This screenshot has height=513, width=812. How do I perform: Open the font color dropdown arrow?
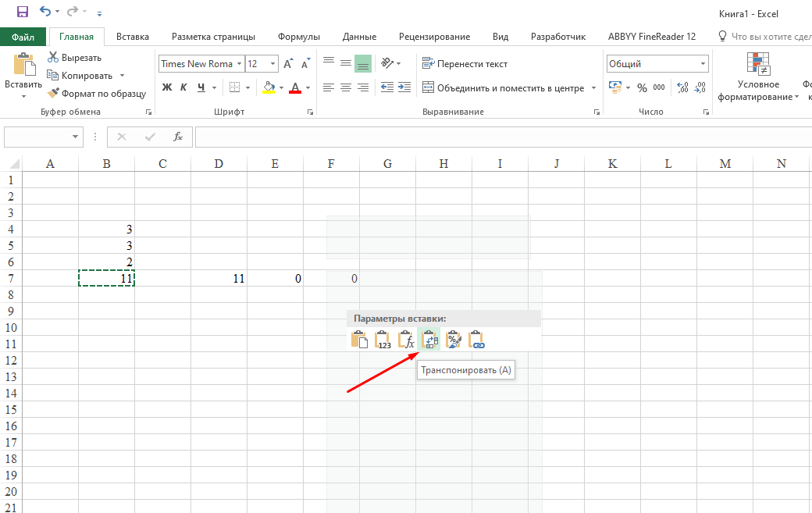308,87
